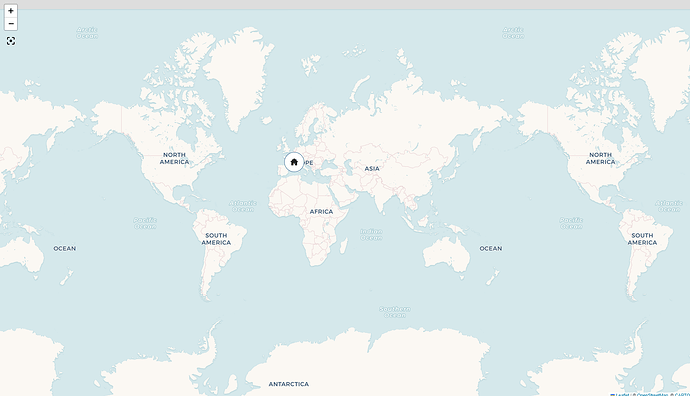Open the CARTO attribution link
Screen dimensions: 690x396
[x=682, y=395]
